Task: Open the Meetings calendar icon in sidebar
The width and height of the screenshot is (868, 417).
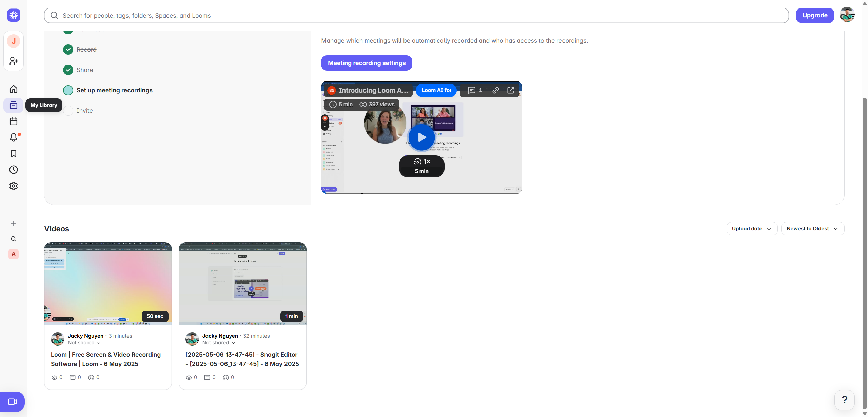Action: [x=14, y=121]
